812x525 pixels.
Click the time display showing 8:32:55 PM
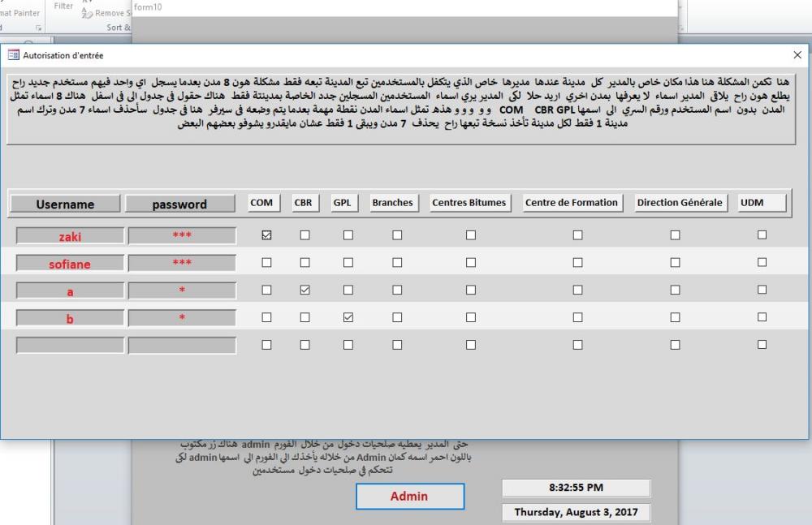click(576, 488)
